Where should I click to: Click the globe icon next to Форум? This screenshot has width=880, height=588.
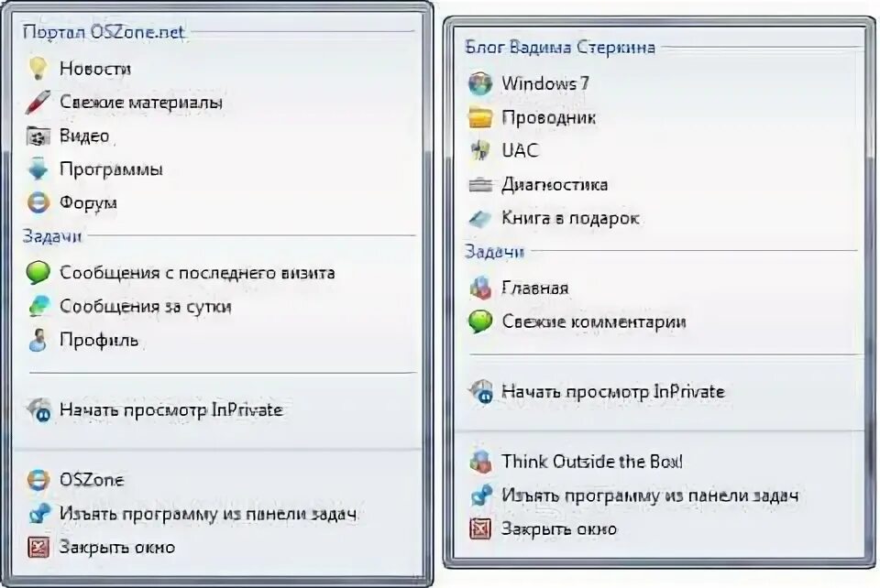[38, 202]
